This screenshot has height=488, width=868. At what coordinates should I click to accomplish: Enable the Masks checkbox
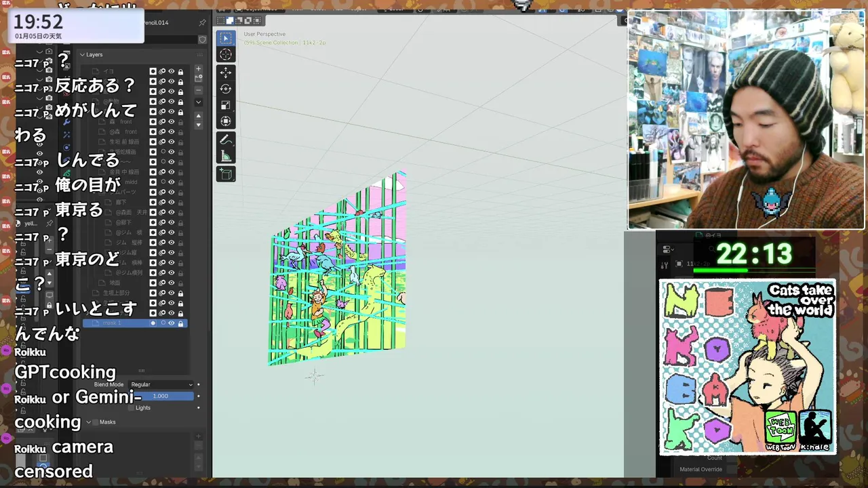(x=95, y=422)
